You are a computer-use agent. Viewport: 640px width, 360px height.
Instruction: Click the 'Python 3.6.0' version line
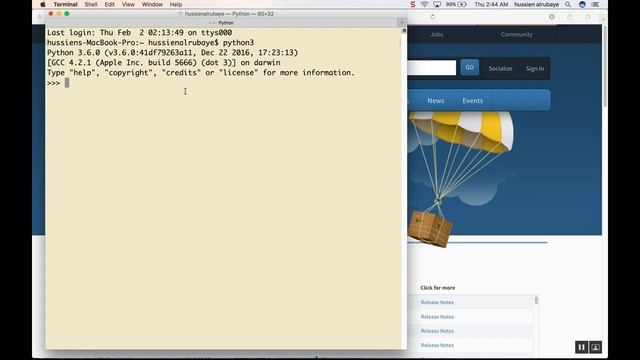(x=173, y=53)
